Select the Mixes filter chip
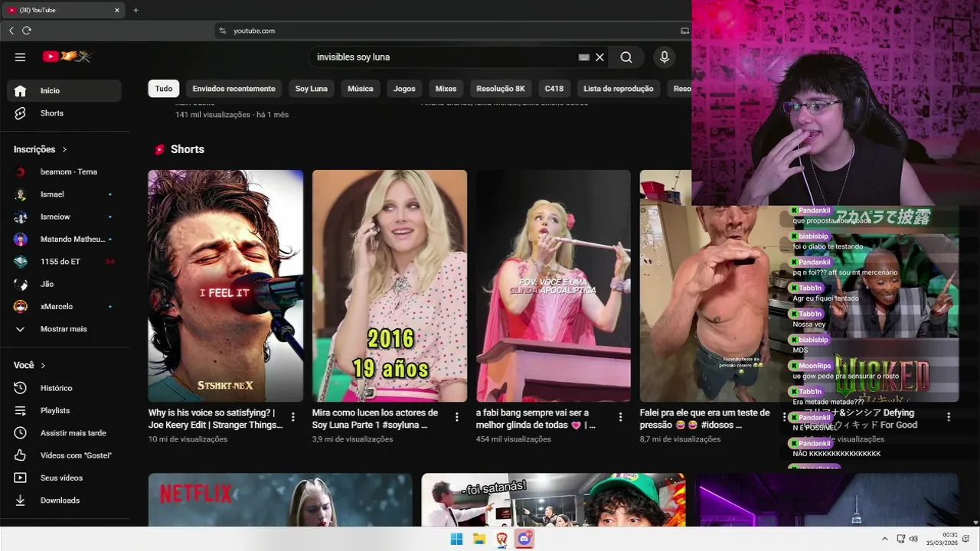The width and height of the screenshot is (980, 551). click(x=446, y=89)
